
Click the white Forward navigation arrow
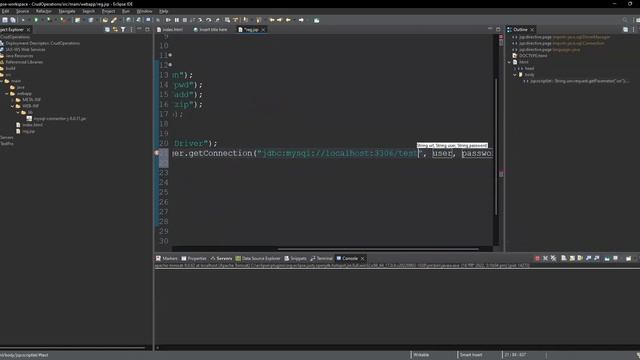[301, 20]
